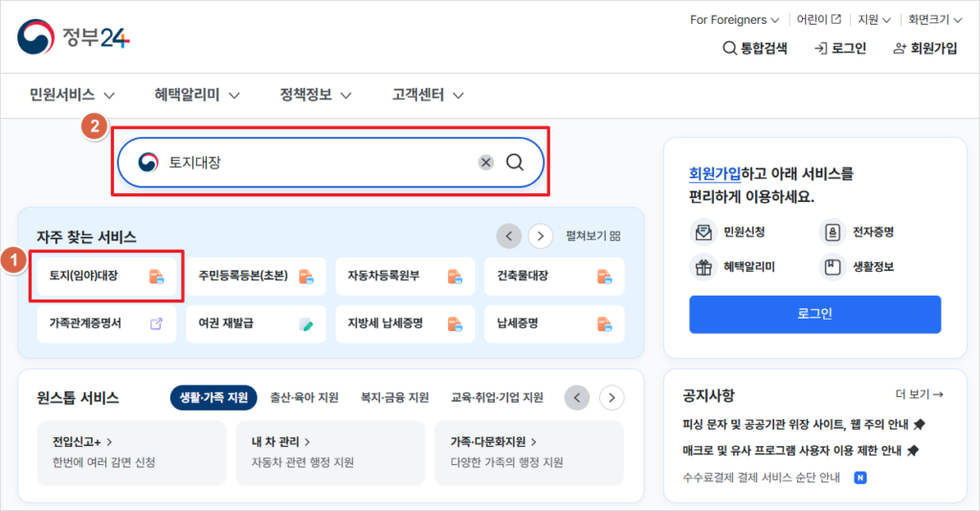The width and height of the screenshot is (980, 511).
Task: Open notice 피싱 문자 및 공공기관 위장 사이트
Action: [x=803, y=425]
